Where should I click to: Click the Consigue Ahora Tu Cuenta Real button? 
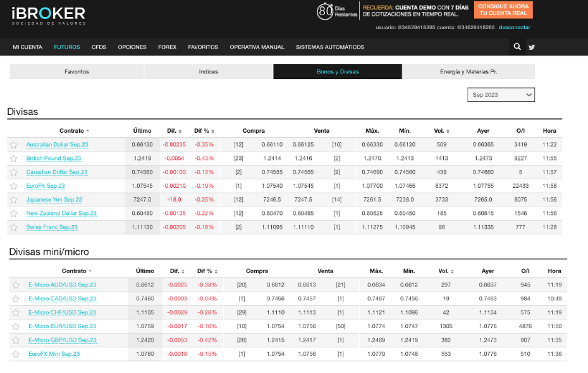coord(503,10)
